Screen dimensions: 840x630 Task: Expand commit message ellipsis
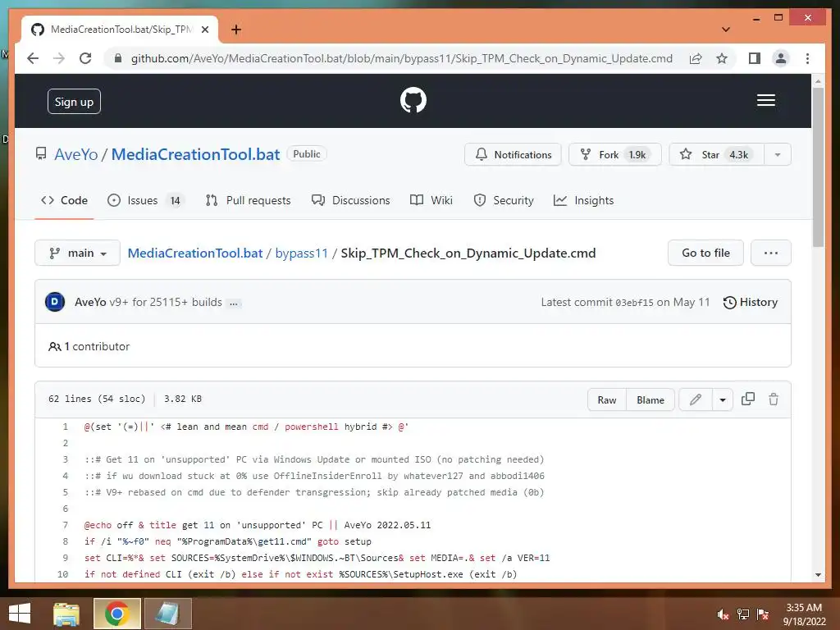pos(234,304)
